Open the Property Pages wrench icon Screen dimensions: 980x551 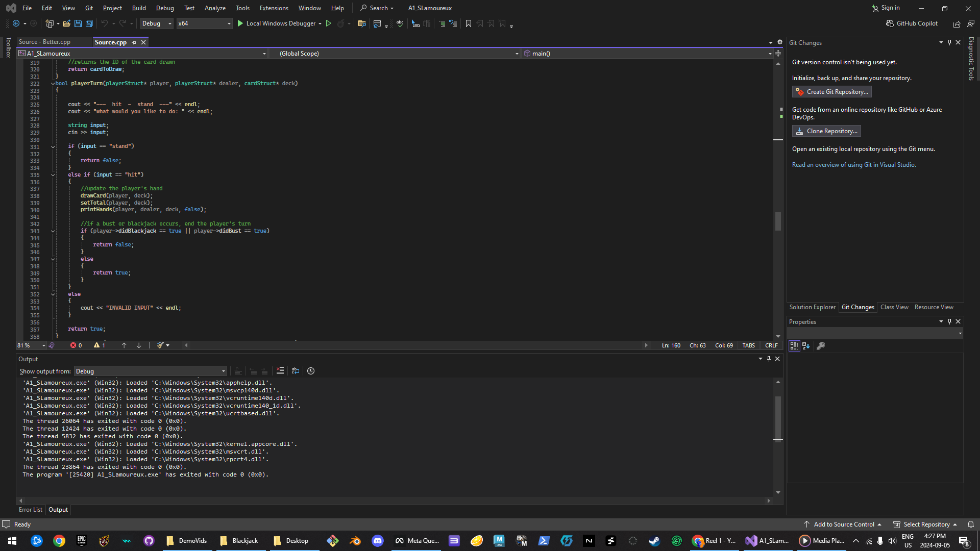point(821,346)
